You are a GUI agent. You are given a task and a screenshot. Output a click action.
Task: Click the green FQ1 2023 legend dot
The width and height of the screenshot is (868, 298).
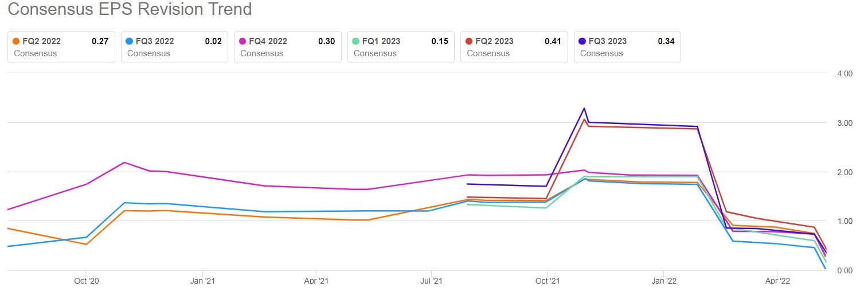tap(356, 41)
